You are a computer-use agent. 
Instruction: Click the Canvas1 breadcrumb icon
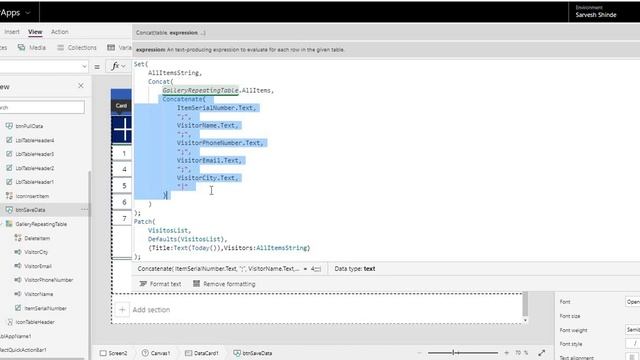coord(145,353)
